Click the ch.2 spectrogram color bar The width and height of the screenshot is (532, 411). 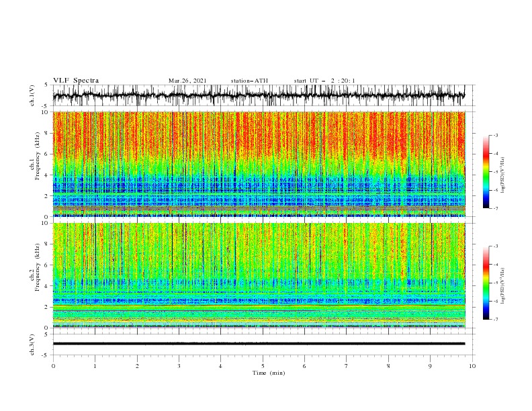pyautogui.click(x=486, y=283)
